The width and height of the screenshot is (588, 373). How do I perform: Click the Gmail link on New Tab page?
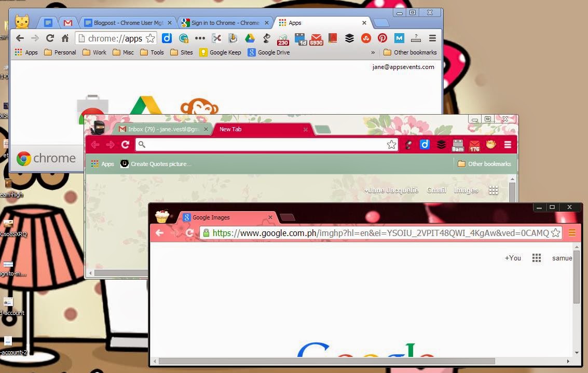[x=436, y=190]
